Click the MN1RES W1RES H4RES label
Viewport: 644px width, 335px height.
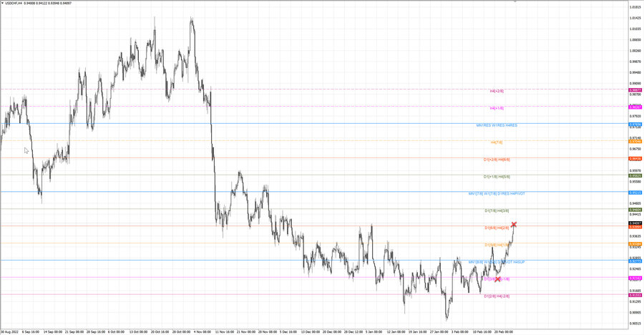point(497,125)
